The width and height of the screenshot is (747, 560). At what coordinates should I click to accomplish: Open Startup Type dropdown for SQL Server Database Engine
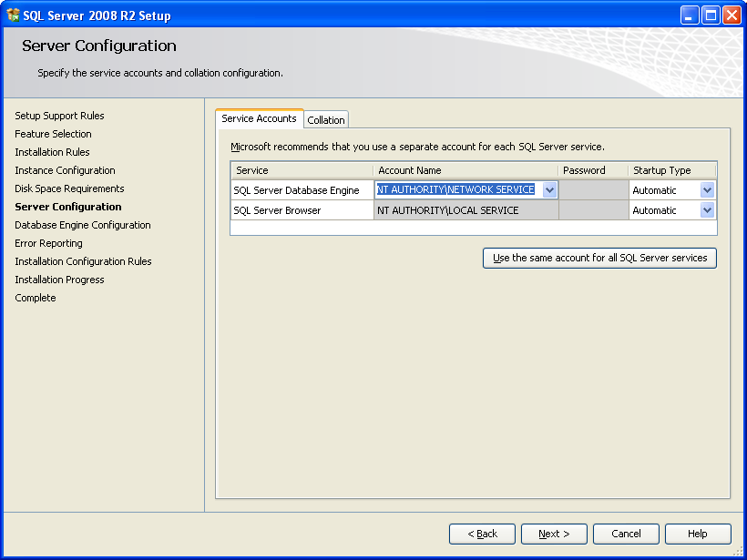click(706, 189)
